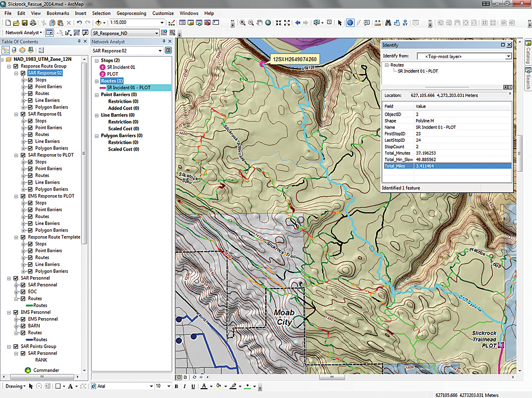This screenshot has height=398, width=532.
Task: Click the Save map document icon
Action: point(24,23)
